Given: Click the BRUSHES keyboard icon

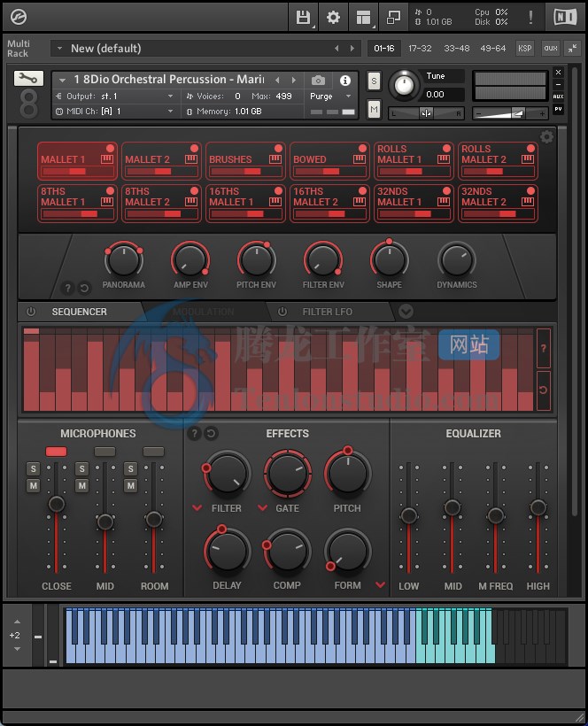Looking at the screenshot, I should click(275, 159).
